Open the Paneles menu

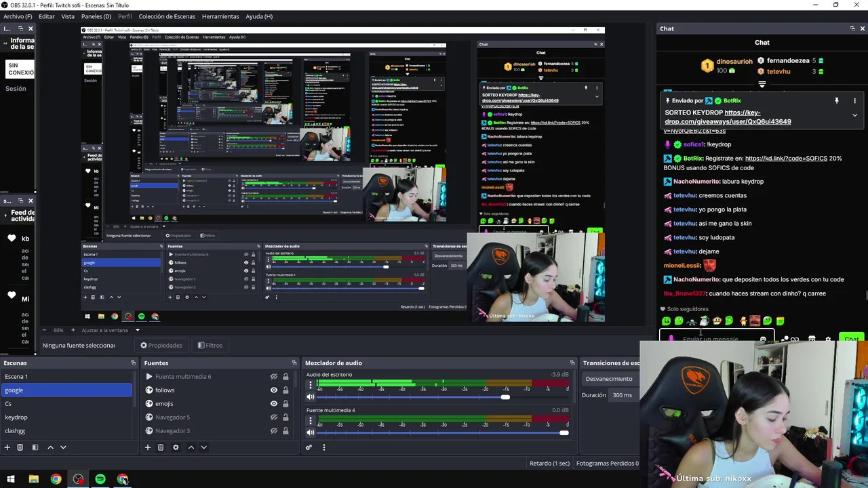(96, 16)
